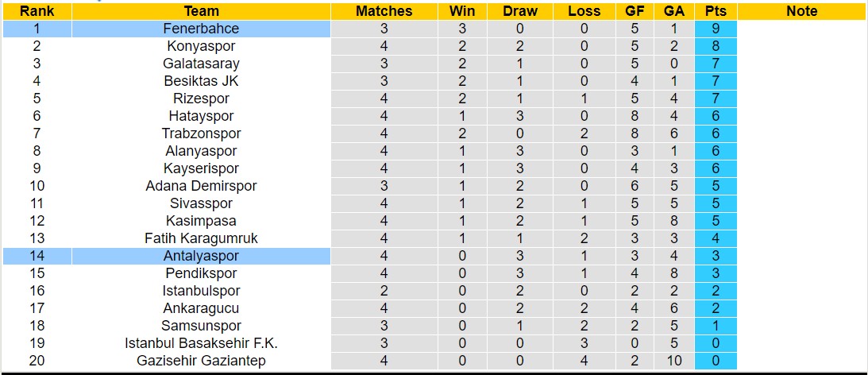
Task: Sort by the Matches column header
Action: (384, 11)
